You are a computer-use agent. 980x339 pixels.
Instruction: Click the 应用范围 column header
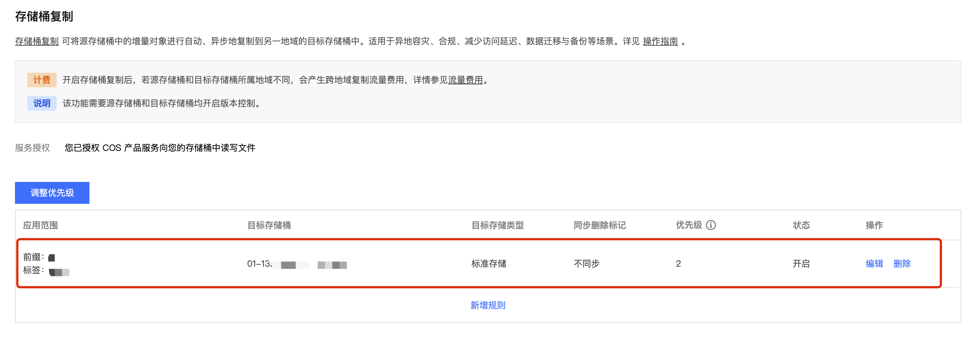coord(40,225)
